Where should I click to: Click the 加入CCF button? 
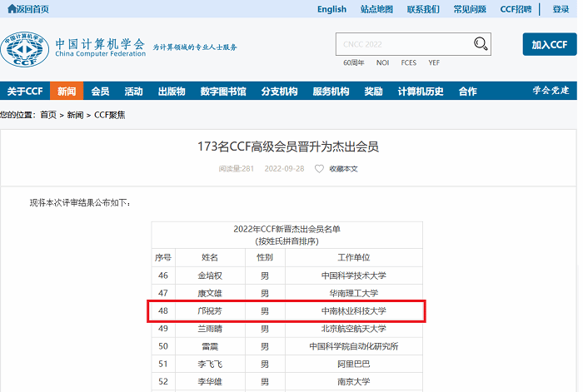549,45
